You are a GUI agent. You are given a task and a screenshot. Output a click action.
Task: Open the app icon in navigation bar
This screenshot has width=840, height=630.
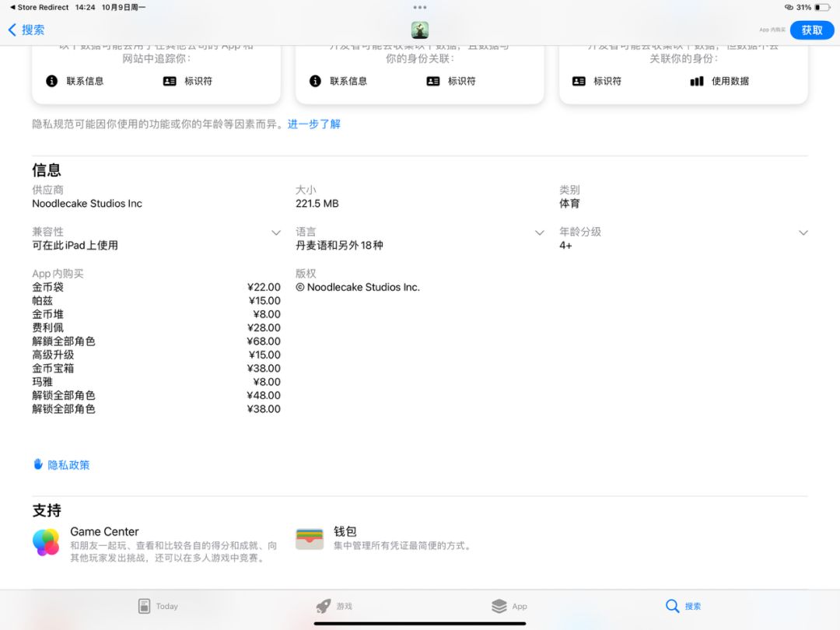pyautogui.click(x=420, y=30)
